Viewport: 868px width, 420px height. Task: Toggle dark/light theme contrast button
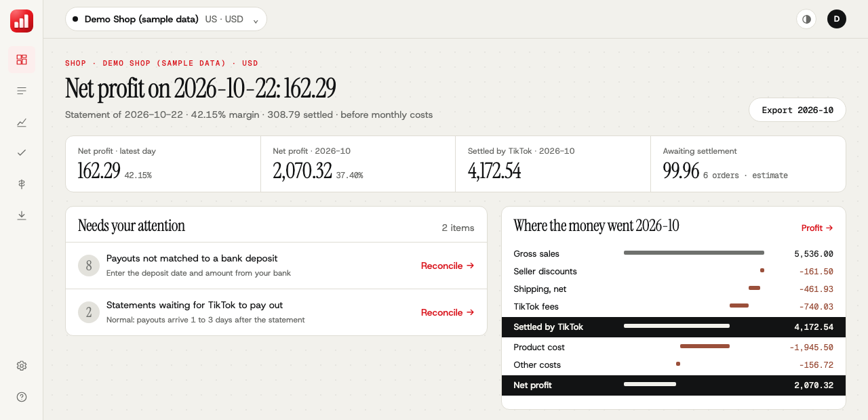(806, 19)
